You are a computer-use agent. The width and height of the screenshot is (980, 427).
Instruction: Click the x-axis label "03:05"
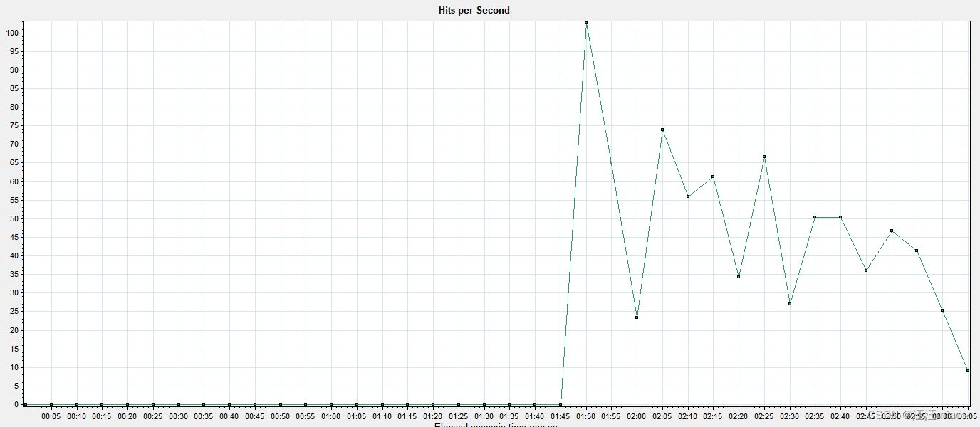pos(967,416)
